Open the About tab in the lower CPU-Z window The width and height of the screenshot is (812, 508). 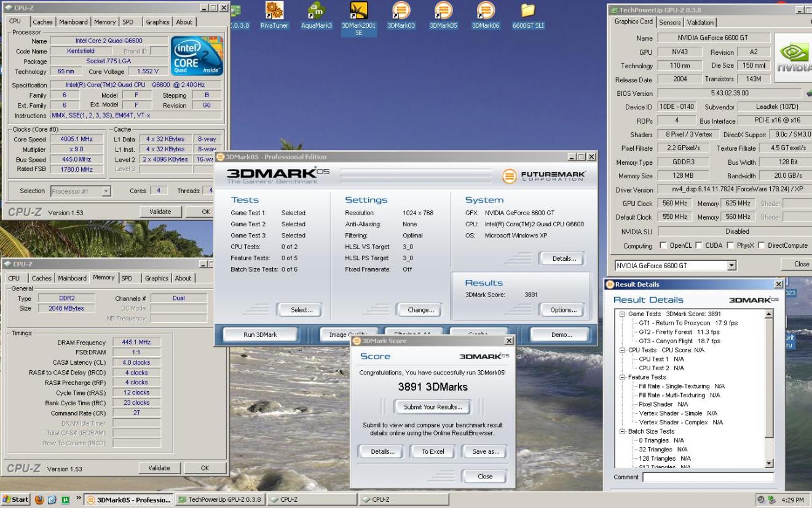click(x=184, y=278)
